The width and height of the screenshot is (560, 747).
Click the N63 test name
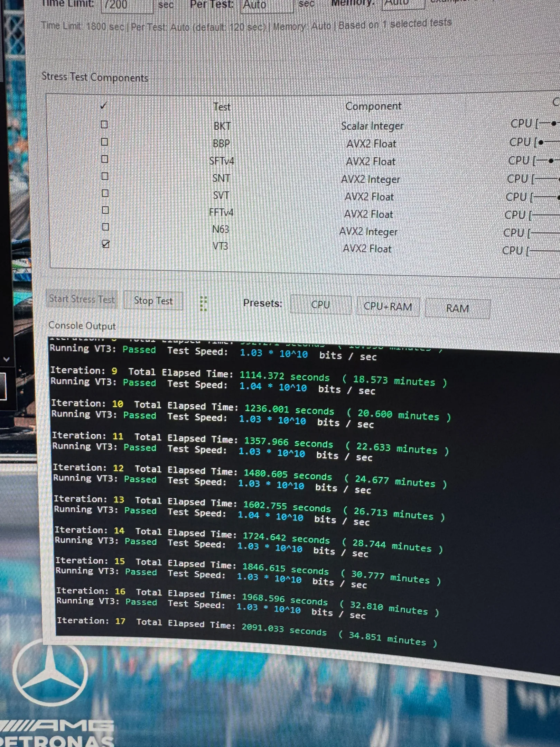[x=221, y=229]
